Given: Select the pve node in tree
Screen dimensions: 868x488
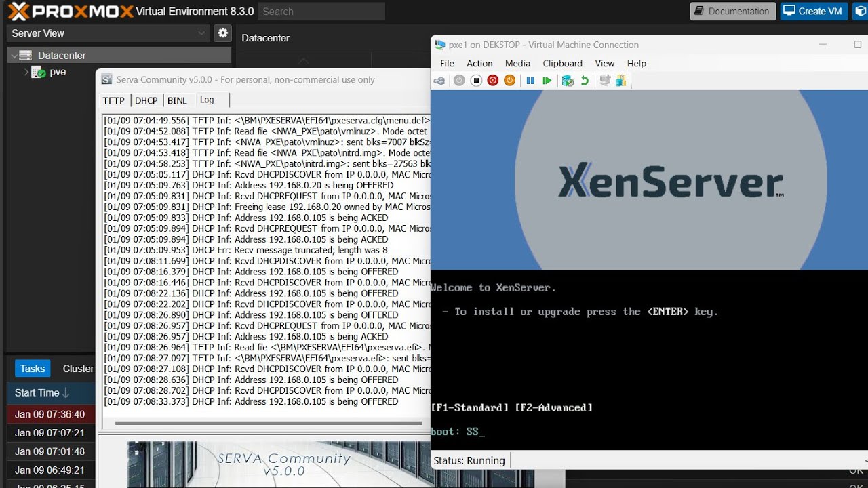Looking at the screenshot, I should (58, 71).
